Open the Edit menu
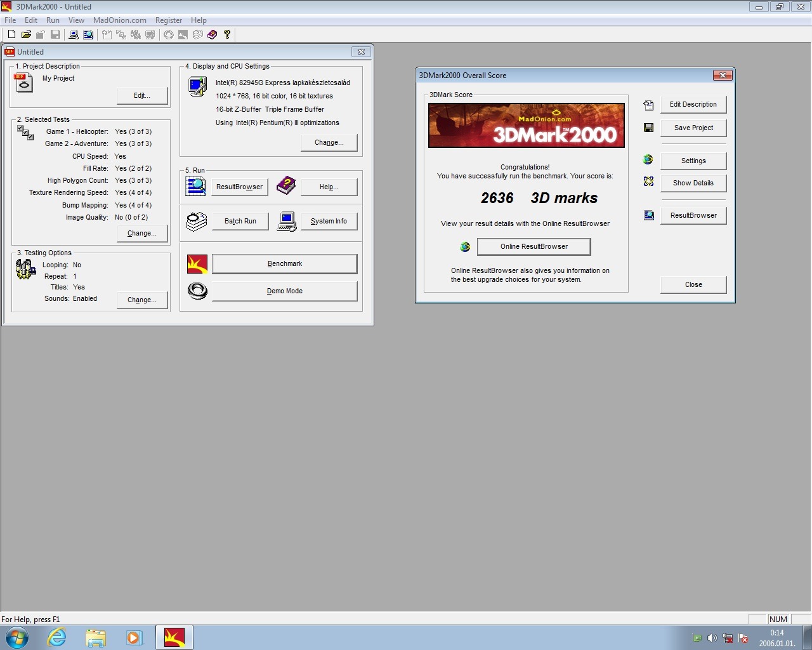This screenshot has width=812, height=650. [x=31, y=20]
